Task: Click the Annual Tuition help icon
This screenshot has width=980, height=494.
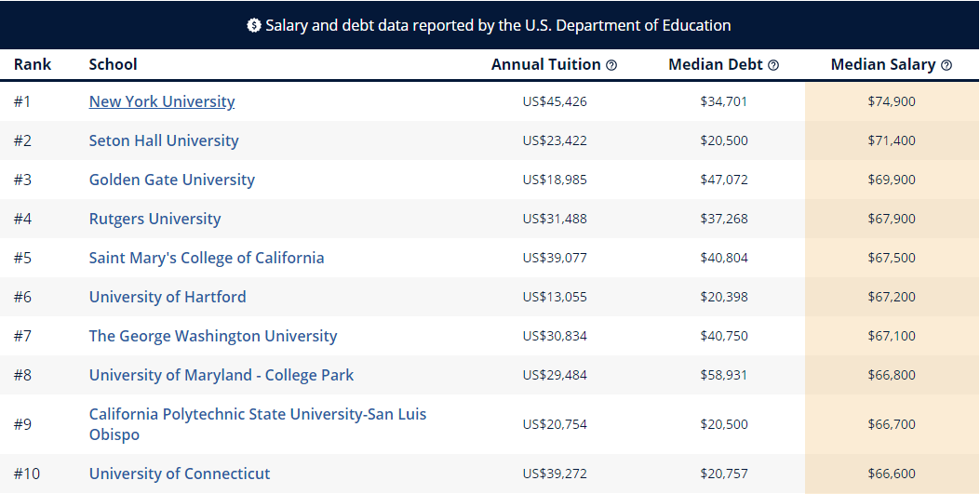Action: [x=611, y=65]
